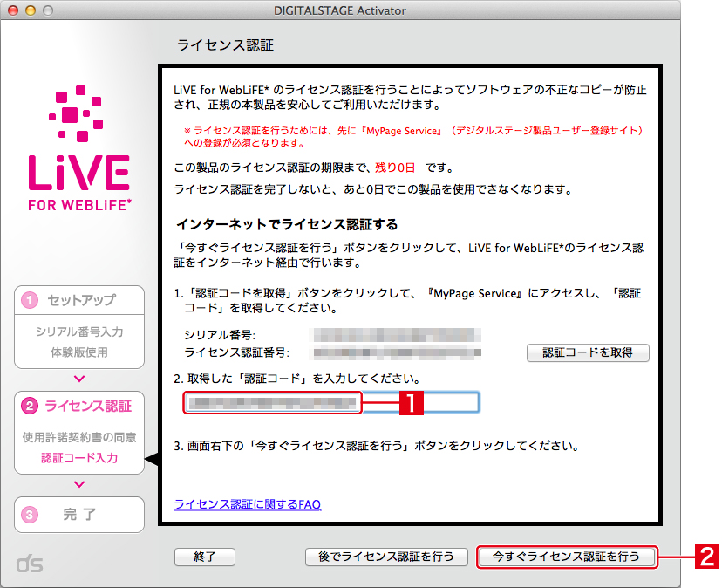Select 認証コード入力 sidebar text
The height and width of the screenshot is (588, 722).
[79, 458]
